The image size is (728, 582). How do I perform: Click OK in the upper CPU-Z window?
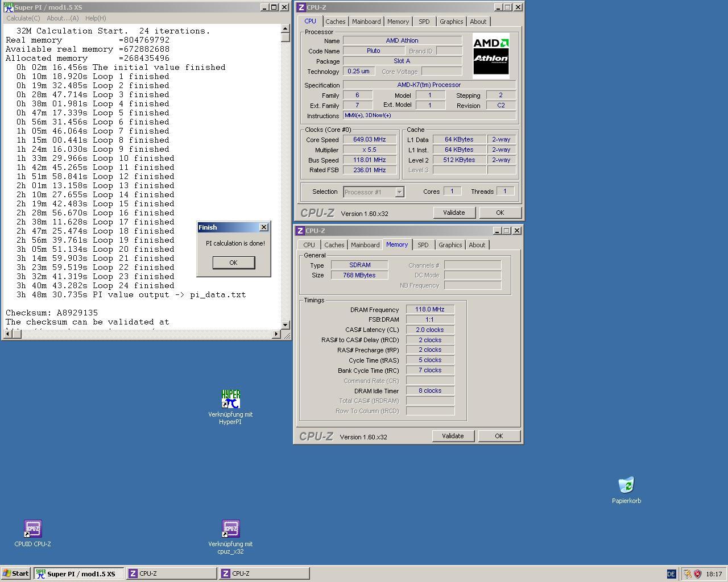[500, 213]
